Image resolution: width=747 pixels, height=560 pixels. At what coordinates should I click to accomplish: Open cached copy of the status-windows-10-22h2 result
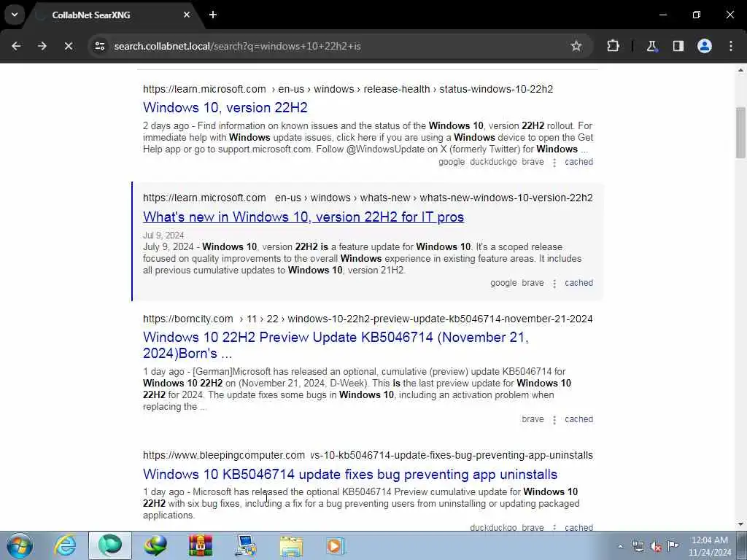click(578, 162)
